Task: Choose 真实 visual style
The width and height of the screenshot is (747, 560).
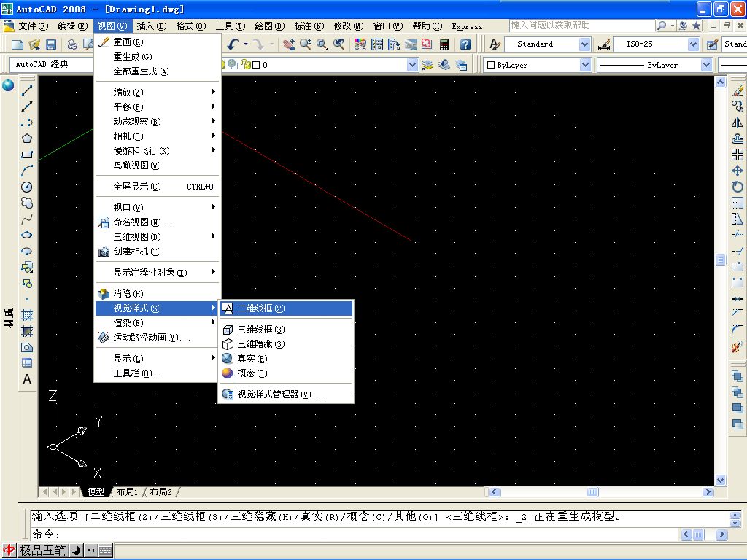Action: [x=286, y=358]
